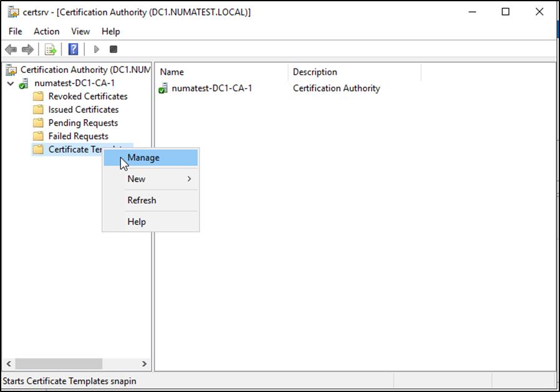Open the Pending Requests folder
This screenshot has width=560, height=392.
click(82, 123)
